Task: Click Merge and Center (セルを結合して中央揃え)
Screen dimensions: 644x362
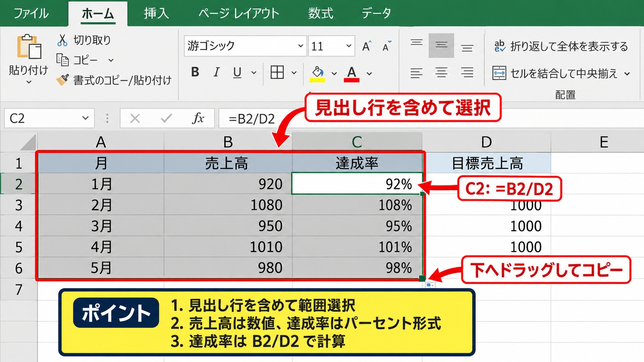Action: coord(555,73)
